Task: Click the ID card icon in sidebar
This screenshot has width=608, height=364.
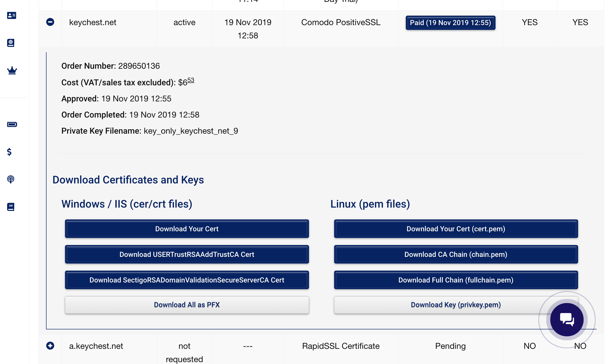Action: point(12,15)
